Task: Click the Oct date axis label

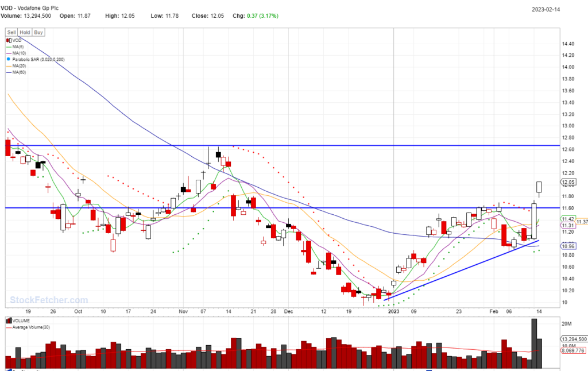Action: (x=78, y=311)
